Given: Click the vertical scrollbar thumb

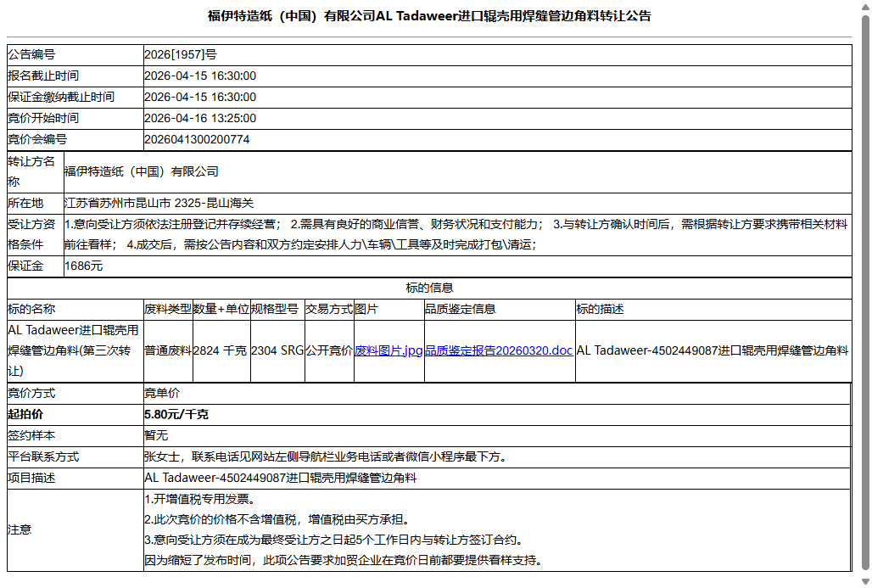Looking at the screenshot, I should [x=865, y=292].
